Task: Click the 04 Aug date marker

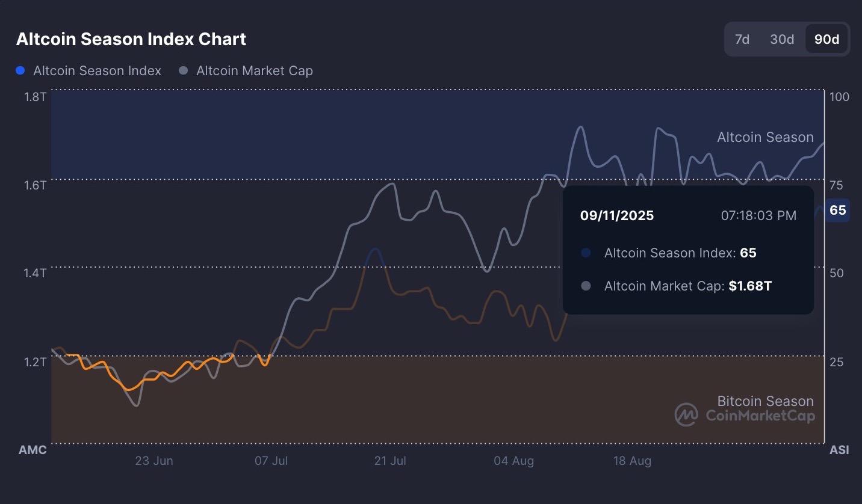Action: coord(513,461)
